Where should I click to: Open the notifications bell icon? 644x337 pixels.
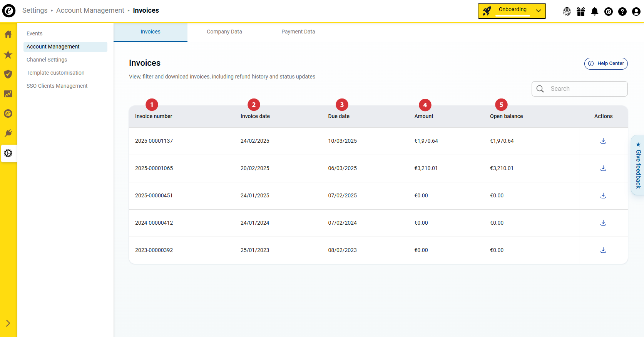(x=594, y=12)
